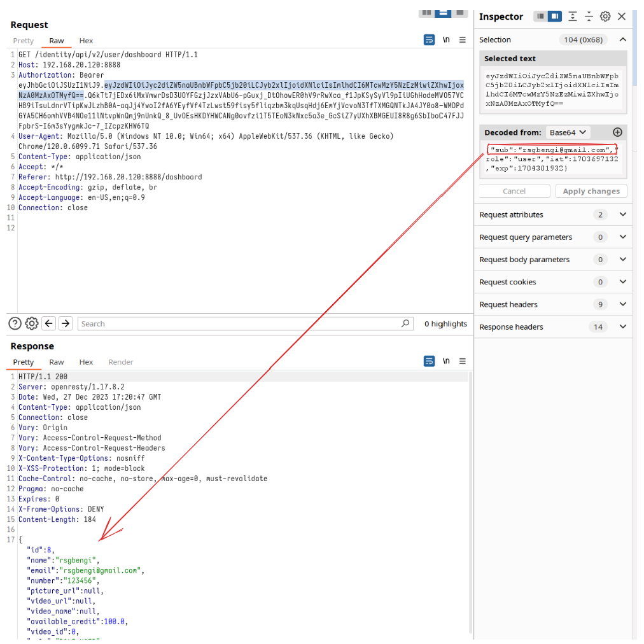
Task: Dock Inspector panel to the left
Action: tap(540, 17)
